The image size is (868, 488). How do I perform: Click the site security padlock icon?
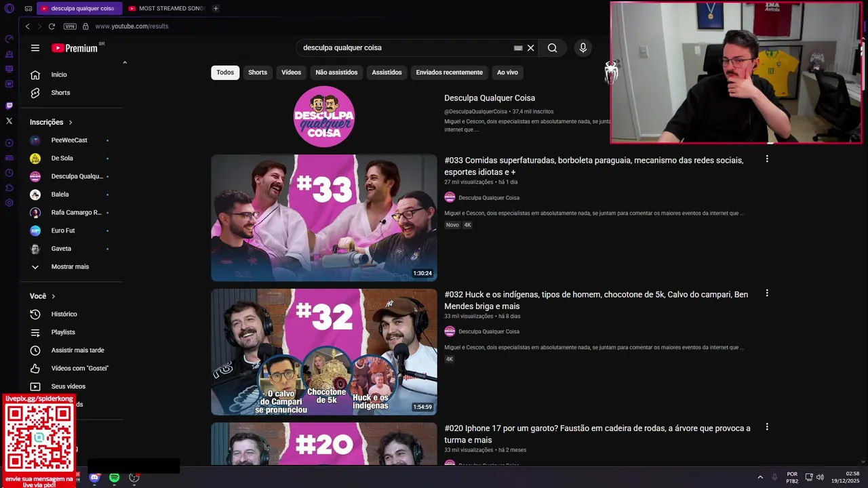[x=85, y=26]
